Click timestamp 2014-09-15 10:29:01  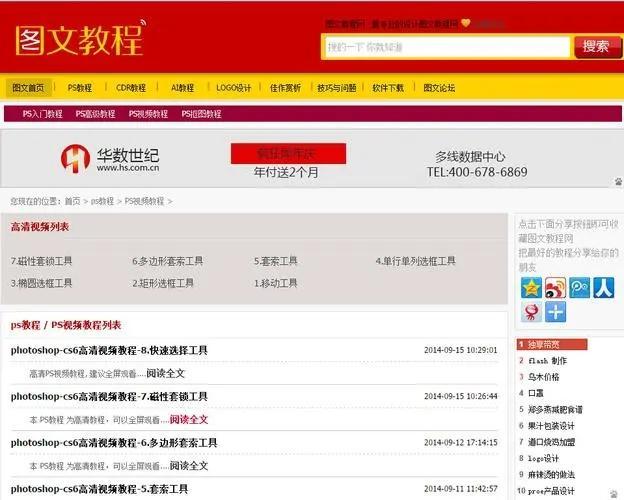[460, 350]
